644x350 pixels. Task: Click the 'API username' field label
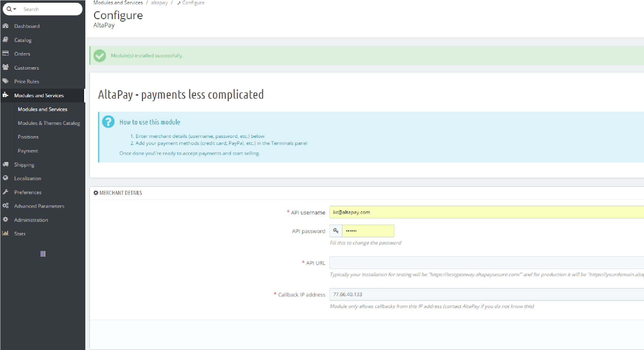[x=308, y=213]
